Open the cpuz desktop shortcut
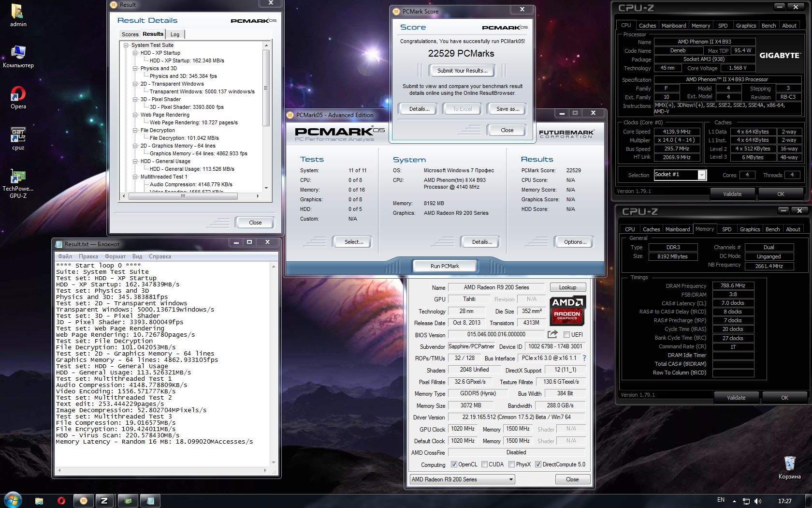 tap(18, 139)
